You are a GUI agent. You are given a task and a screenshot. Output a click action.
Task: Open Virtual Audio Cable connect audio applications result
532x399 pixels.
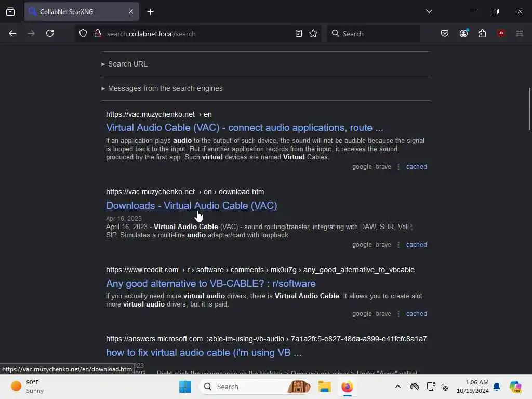(245, 128)
